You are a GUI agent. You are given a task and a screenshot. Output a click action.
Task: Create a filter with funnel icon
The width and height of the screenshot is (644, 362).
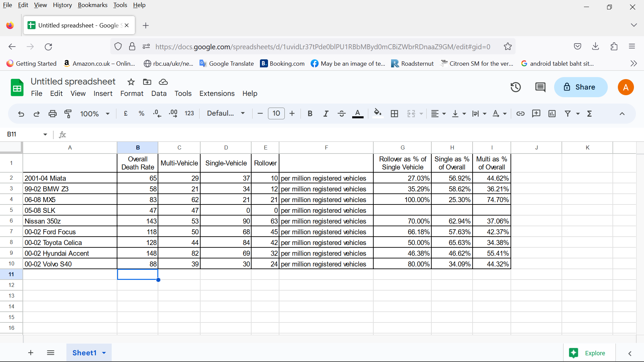(568, 114)
